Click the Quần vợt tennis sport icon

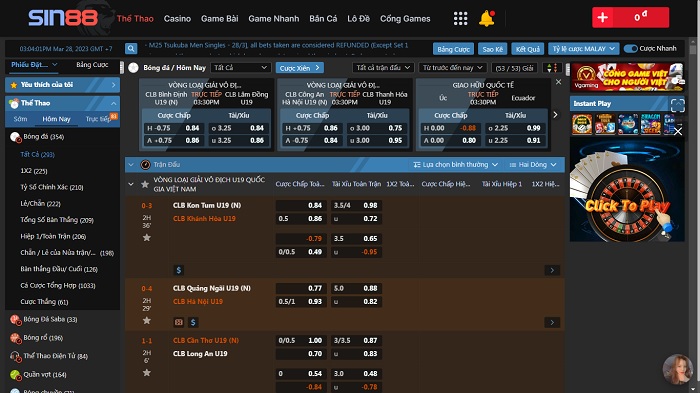tap(15, 375)
